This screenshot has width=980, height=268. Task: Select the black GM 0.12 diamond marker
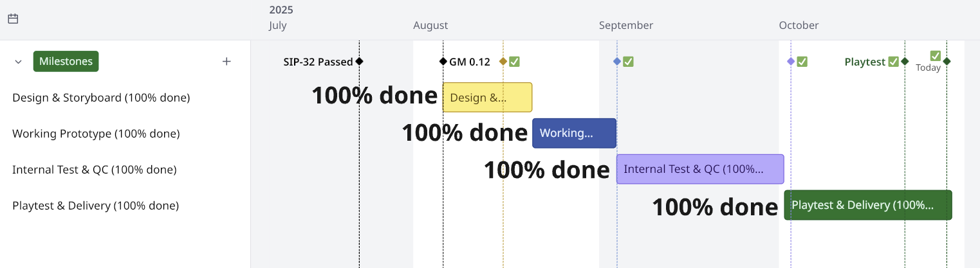click(443, 62)
